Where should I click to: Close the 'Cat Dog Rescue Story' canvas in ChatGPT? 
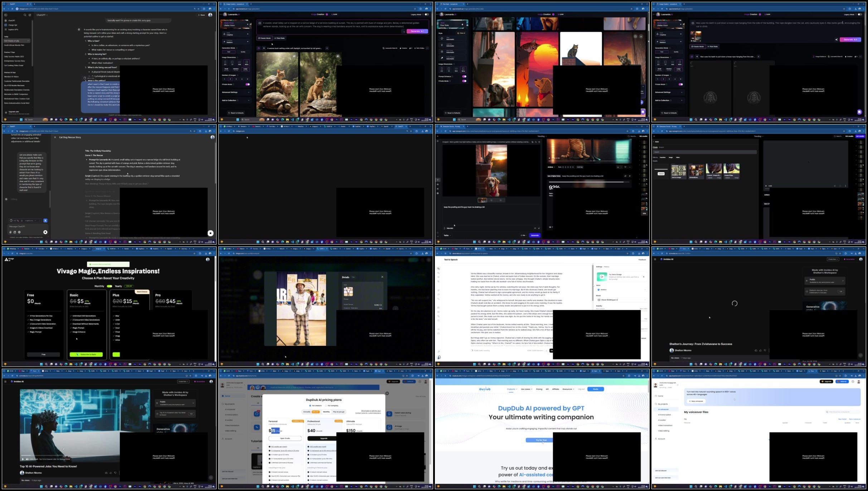pyautogui.click(x=55, y=137)
